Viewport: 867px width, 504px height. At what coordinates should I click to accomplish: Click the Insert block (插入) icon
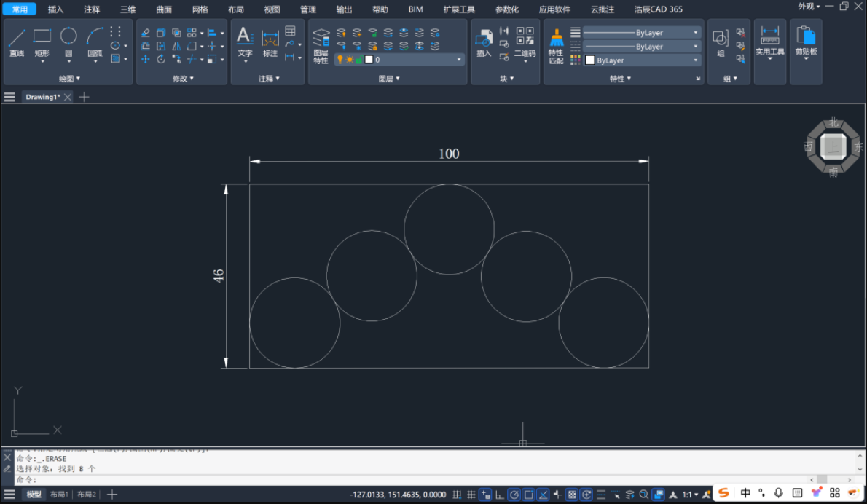(x=484, y=43)
